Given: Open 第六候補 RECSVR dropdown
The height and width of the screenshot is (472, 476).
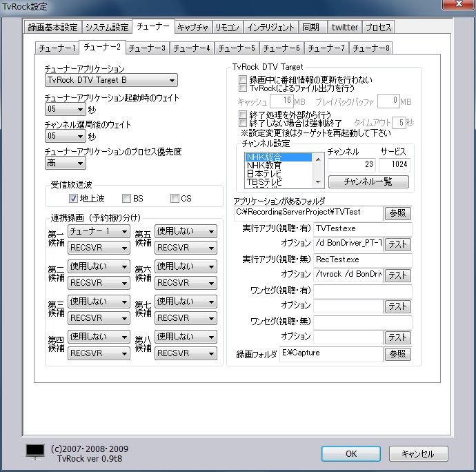Looking at the screenshot, I should coord(186,283).
